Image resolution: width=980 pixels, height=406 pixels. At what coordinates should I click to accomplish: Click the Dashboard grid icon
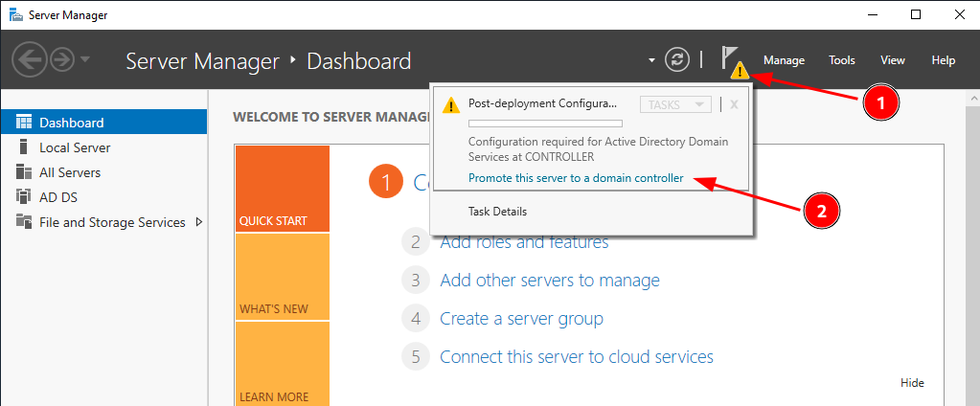point(24,122)
